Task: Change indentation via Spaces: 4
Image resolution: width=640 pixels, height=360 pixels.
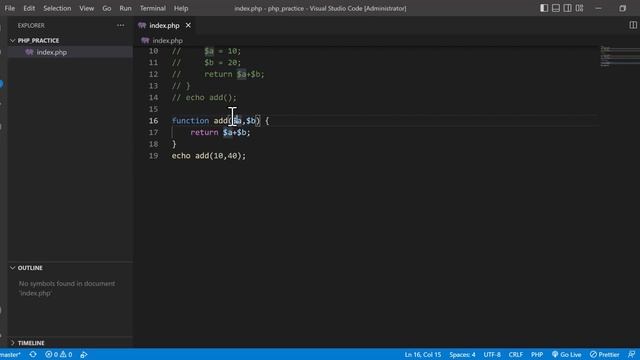Action: point(462,354)
